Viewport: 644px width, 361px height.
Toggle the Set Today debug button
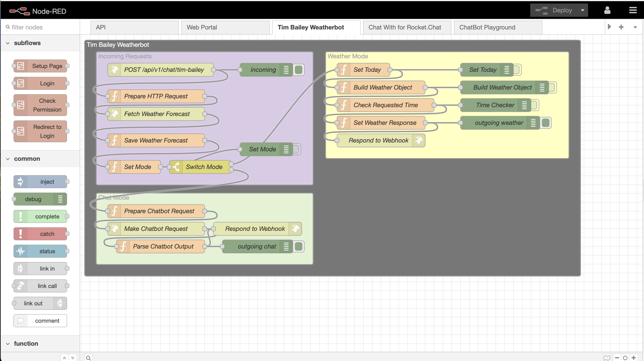[x=517, y=70]
